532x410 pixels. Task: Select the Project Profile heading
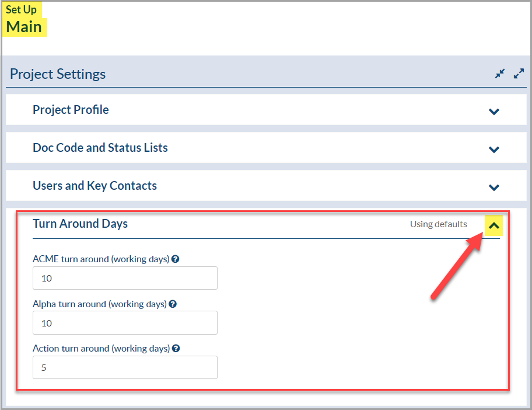(x=71, y=110)
